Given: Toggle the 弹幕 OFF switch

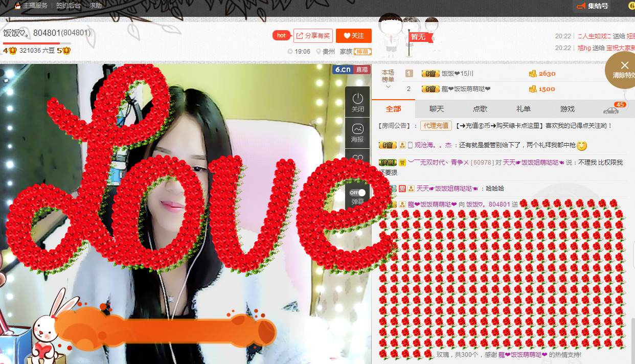Looking at the screenshot, I should pos(358,193).
